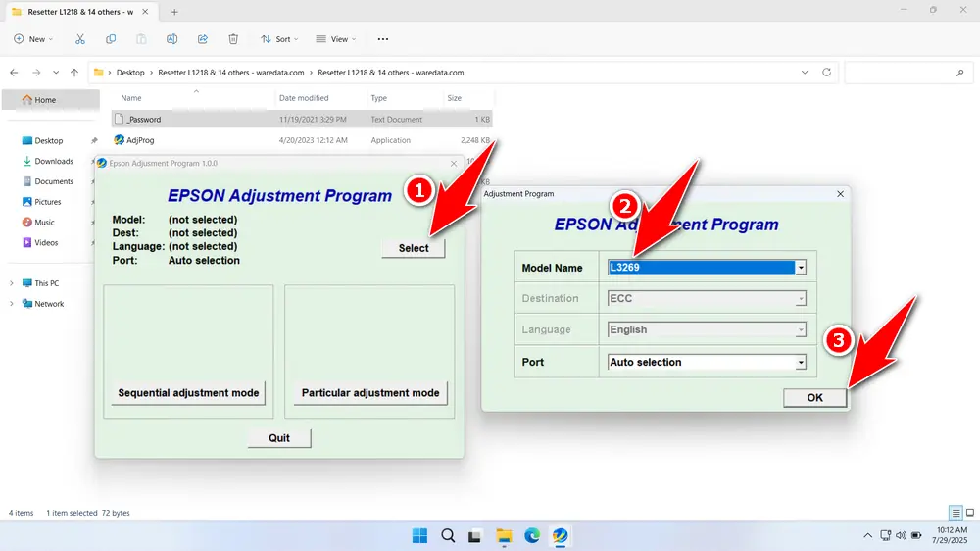The width and height of the screenshot is (980, 551).
Task: Click Particular adjustment mode button
Action: pyautogui.click(x=370, y=393)
